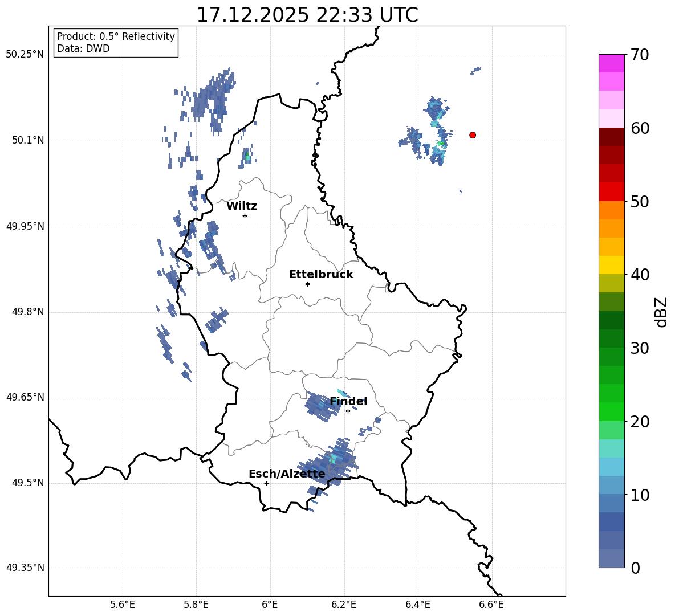Click the 6°E longitude label
The image size is (675, 616).
tap(270, 605)
